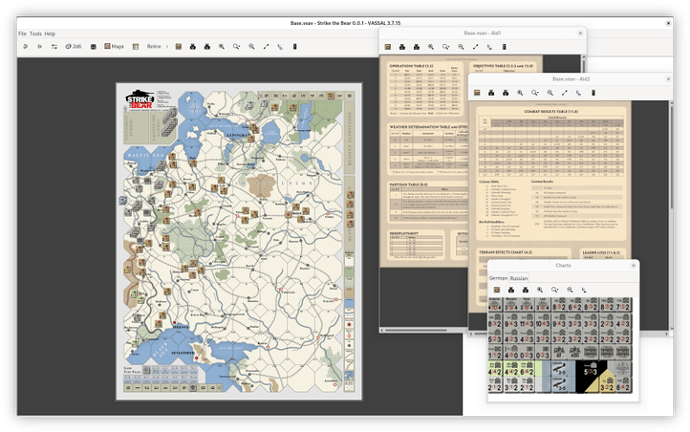
Task: Toggle the overview icon in Aid1 window
Action: coord(388,47)
